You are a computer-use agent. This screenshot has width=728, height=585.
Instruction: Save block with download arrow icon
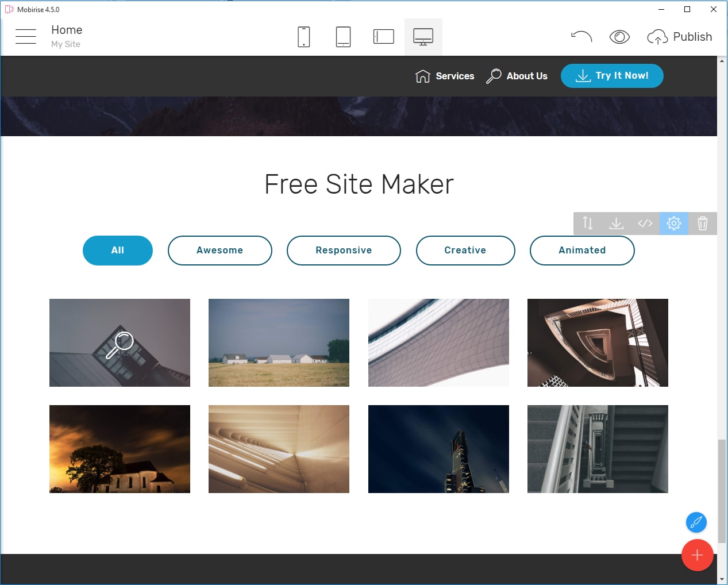616,223
